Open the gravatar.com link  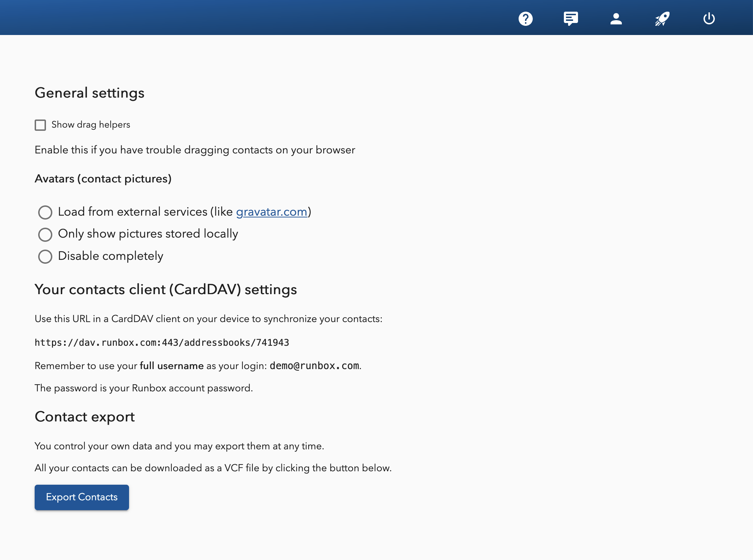(272, 212)
